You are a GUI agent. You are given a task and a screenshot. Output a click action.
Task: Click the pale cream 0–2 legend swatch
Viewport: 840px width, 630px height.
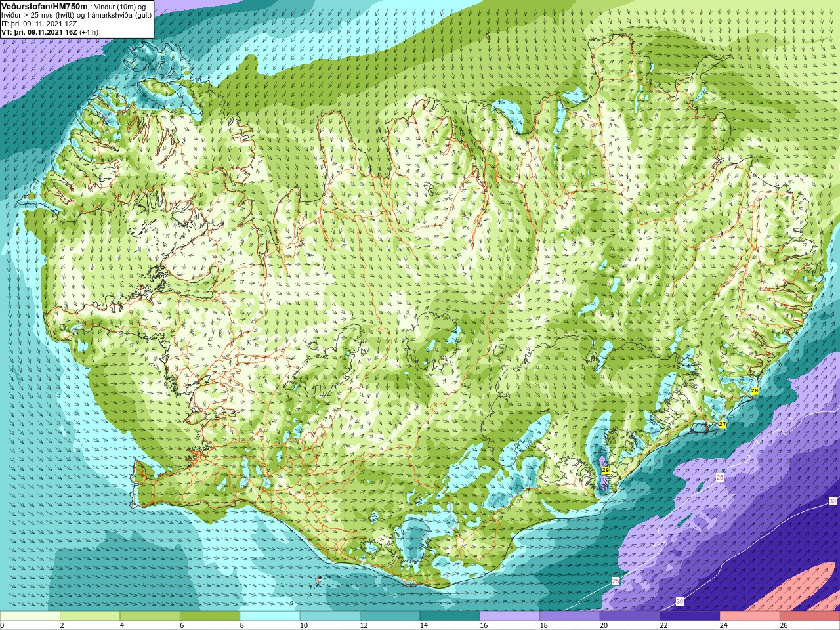tap(30, 616)
